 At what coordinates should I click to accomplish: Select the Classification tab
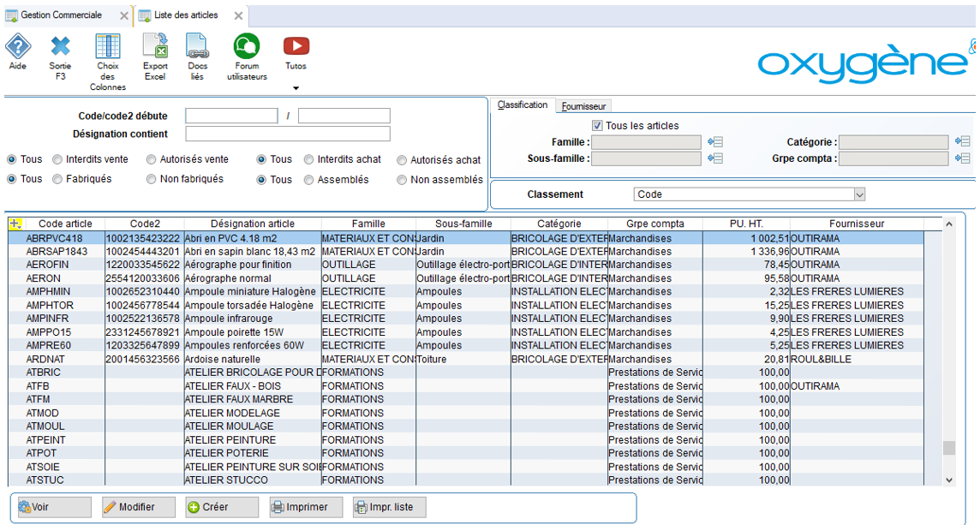523,105
